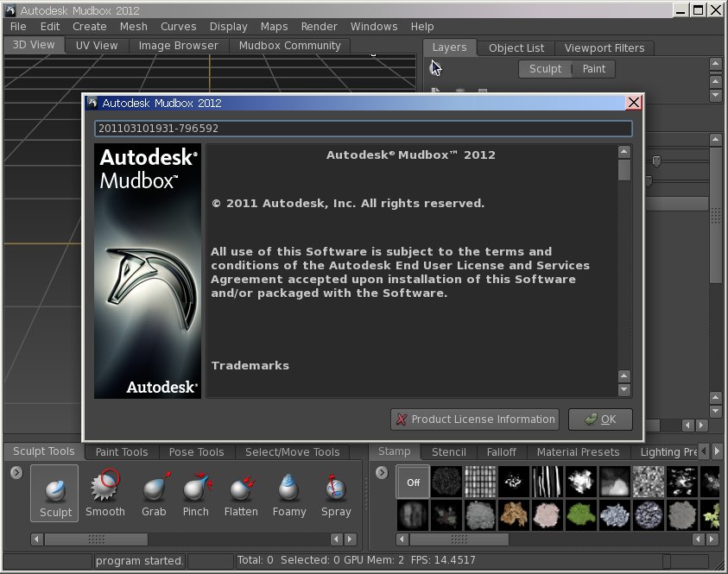
Task: Switch to the 3D View tab
Action: [x=33, y=45]
